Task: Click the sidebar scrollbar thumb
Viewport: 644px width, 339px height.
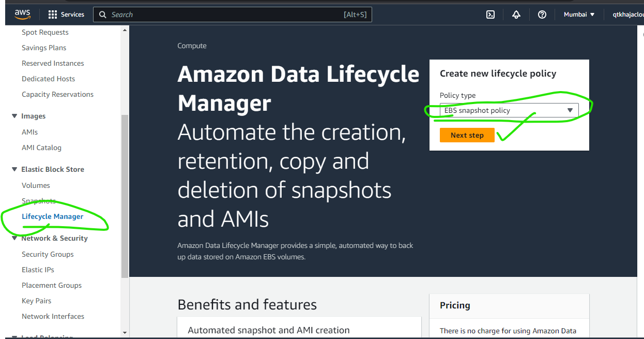Action: [125, 197]
